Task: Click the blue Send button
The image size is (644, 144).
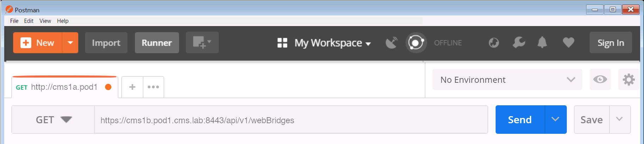Action: coord(520,119)
